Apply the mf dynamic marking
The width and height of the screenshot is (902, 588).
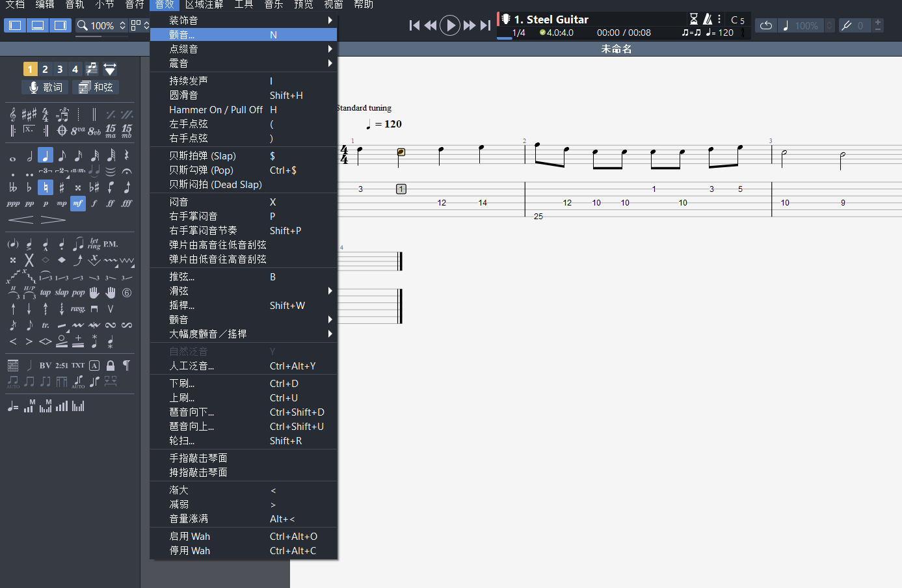pos(78,203)
